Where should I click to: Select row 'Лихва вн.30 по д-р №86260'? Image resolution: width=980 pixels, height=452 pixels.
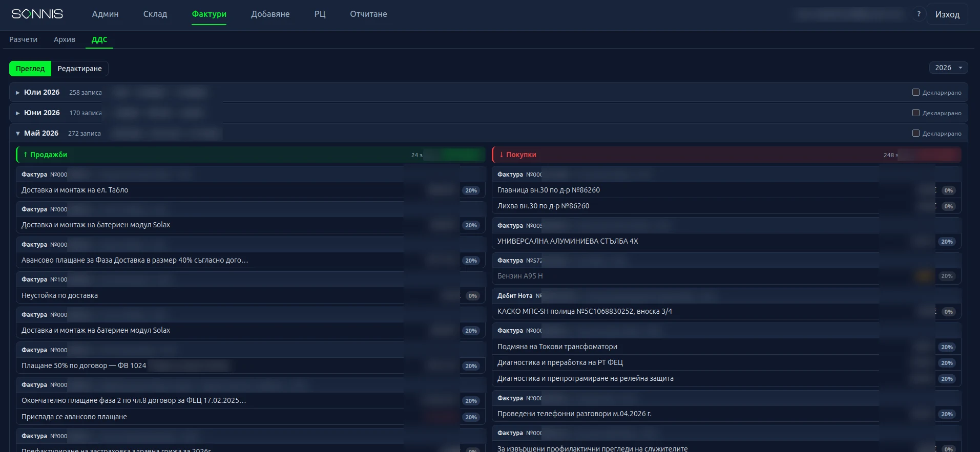[x=726, y=206]
